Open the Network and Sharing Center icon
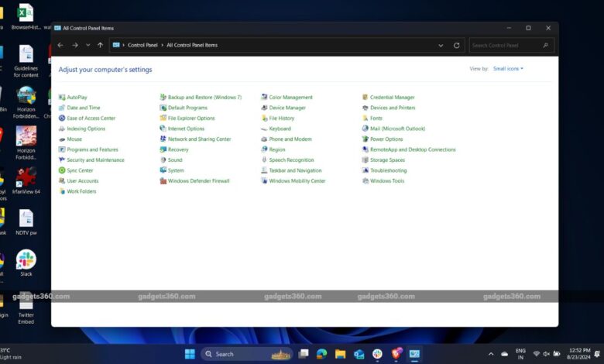 pyautogui.click(x=163, y=139)
